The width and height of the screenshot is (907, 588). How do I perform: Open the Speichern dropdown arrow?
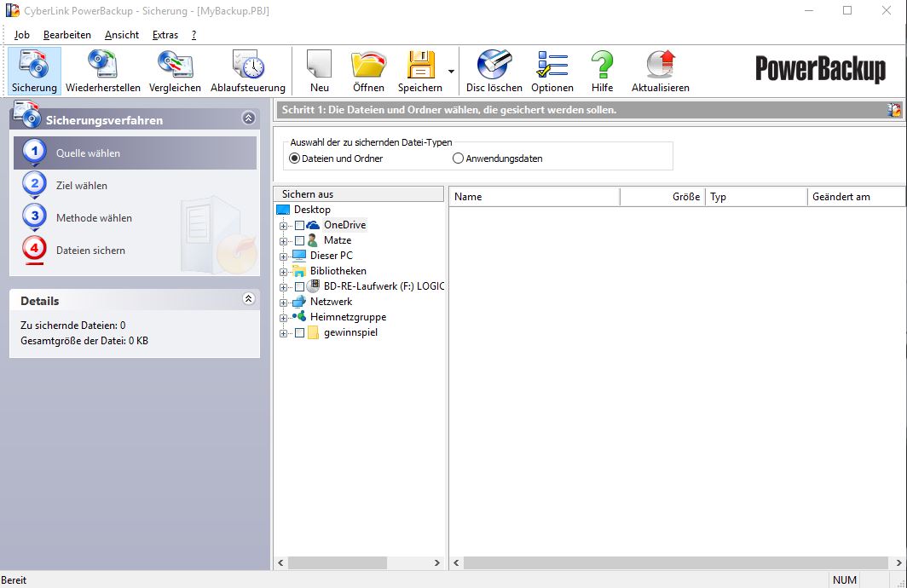click(x=451, y=71)
